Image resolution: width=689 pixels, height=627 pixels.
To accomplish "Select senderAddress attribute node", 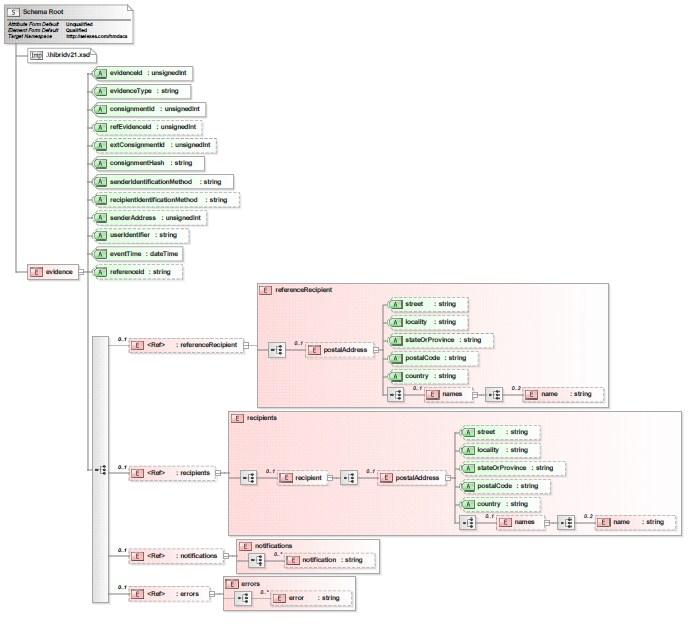I will point(150,218).
